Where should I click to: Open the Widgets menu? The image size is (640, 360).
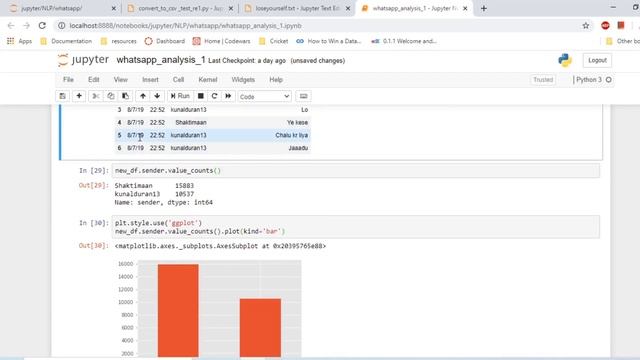tap(243, 80)
